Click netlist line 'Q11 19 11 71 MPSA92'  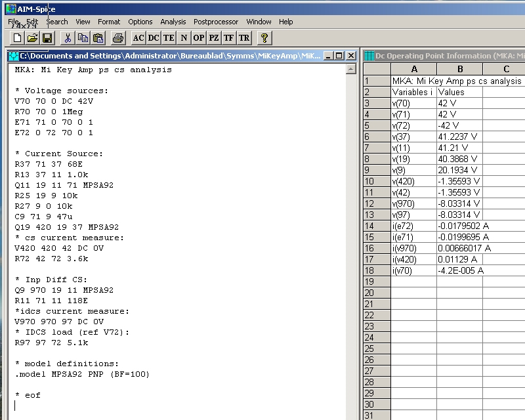64,185
